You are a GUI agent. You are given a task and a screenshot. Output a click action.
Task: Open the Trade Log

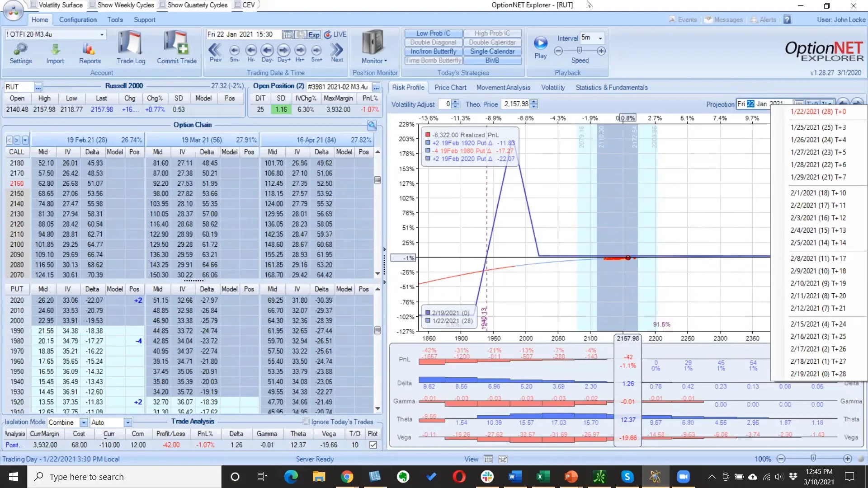(131, 47)
